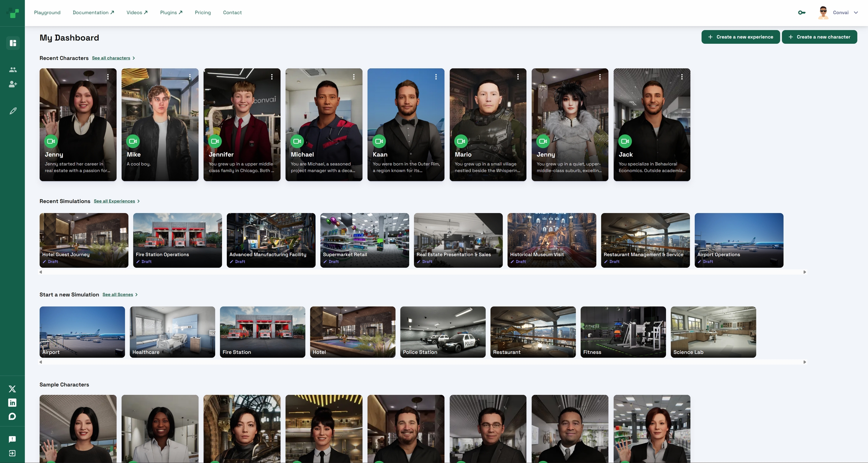The width and height of the screenshot is (868, 463).
Task: Go to the Pricing nav item
Action: pos(203,12)
